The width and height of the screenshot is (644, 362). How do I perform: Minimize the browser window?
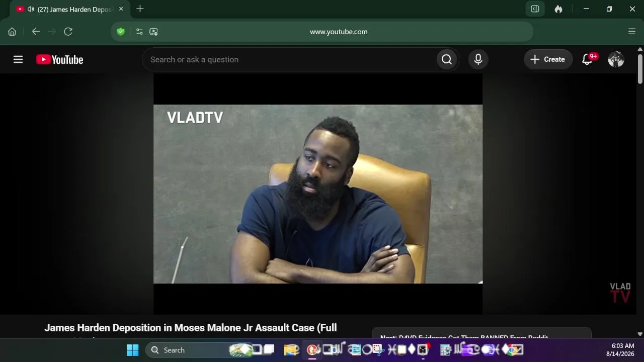[x=586, y=9]
